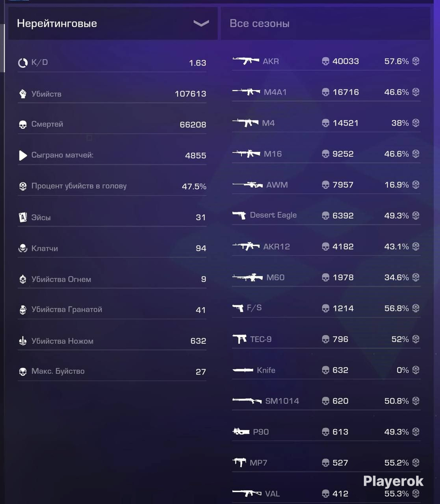
Task: Expand the chevron arrow beside Нерейтинговые
Action: 202,23
